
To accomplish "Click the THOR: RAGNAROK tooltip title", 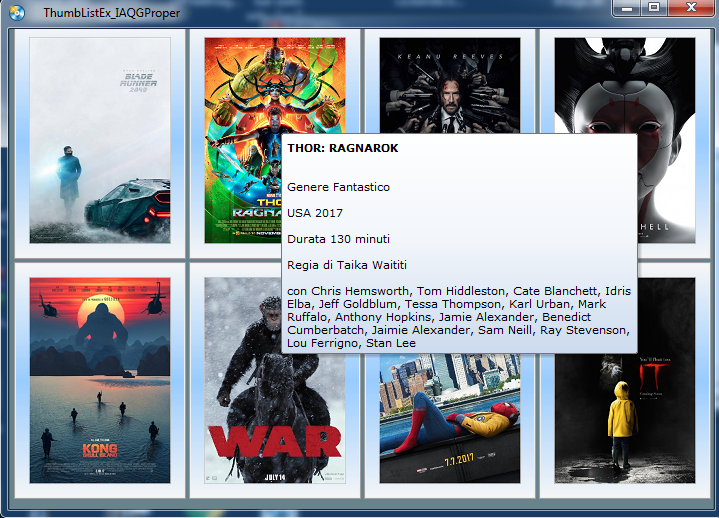I will 343,148.
